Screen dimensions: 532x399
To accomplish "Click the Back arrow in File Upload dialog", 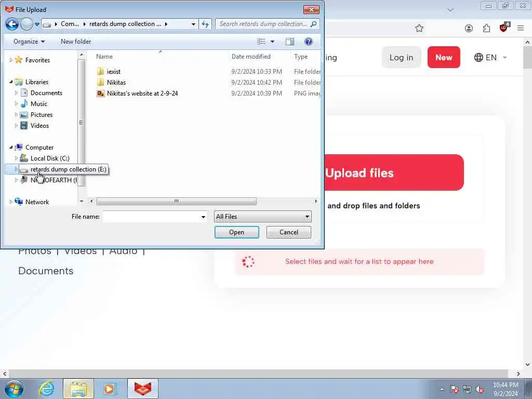I will coord(12,24).
